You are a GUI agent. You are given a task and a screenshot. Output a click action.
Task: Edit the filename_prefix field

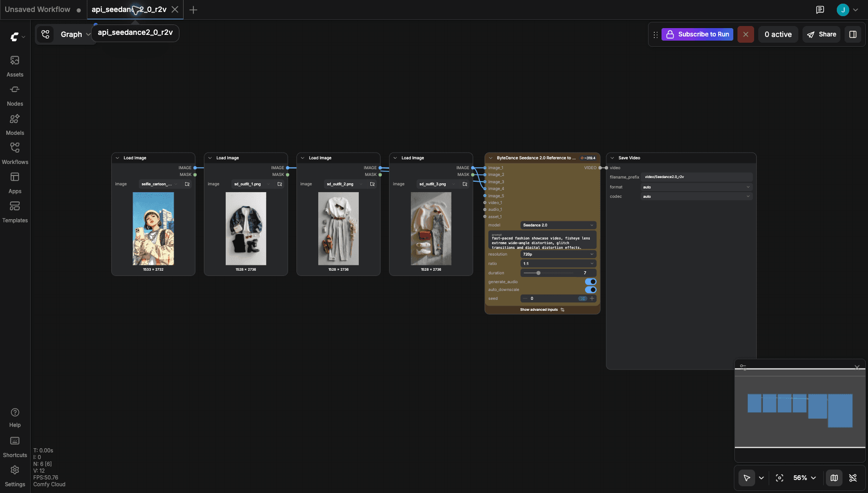tap(697, 177)
